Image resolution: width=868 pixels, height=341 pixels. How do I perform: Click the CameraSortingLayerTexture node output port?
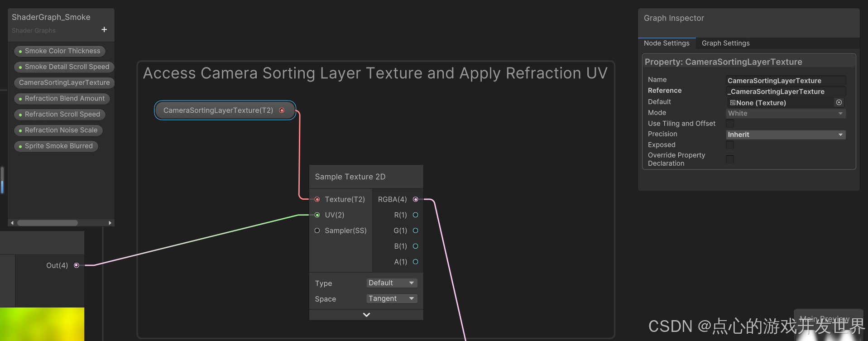[x=282, y=110]
